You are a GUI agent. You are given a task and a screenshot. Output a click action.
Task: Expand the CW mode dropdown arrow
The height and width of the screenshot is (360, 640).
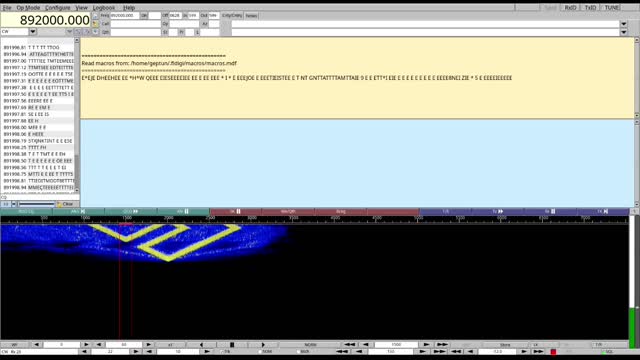[x=33, y=31]
